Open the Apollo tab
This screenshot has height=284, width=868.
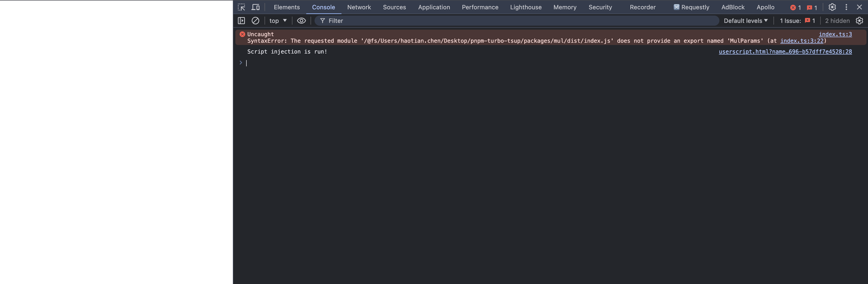[x=765, y=7]
